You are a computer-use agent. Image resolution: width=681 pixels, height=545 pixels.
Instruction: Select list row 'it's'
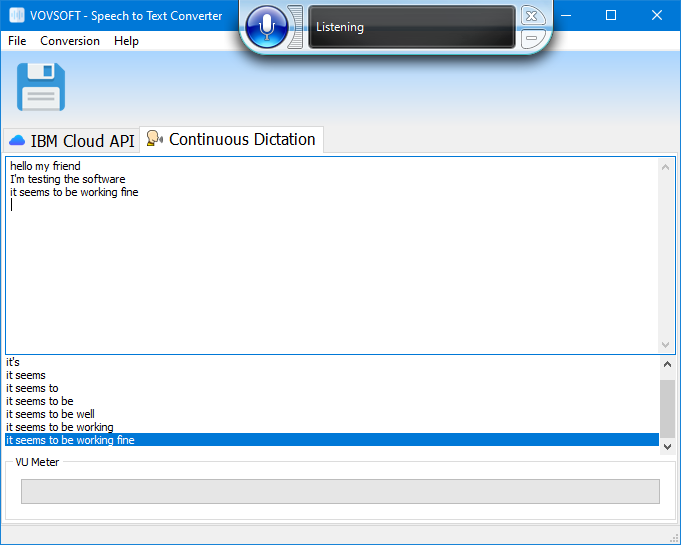(332, 362)
